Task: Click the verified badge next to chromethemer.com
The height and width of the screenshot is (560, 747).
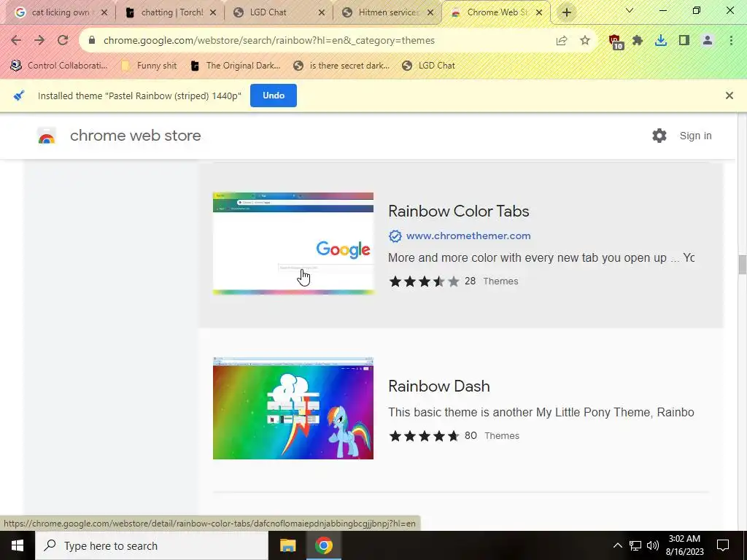Action: pyautogui.click(x=395, y=236)
